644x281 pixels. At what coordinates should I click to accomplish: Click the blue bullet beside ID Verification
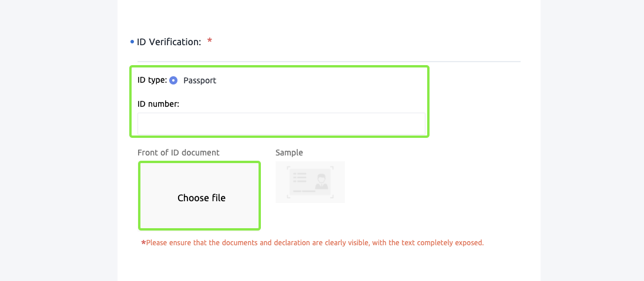point(132,42)
